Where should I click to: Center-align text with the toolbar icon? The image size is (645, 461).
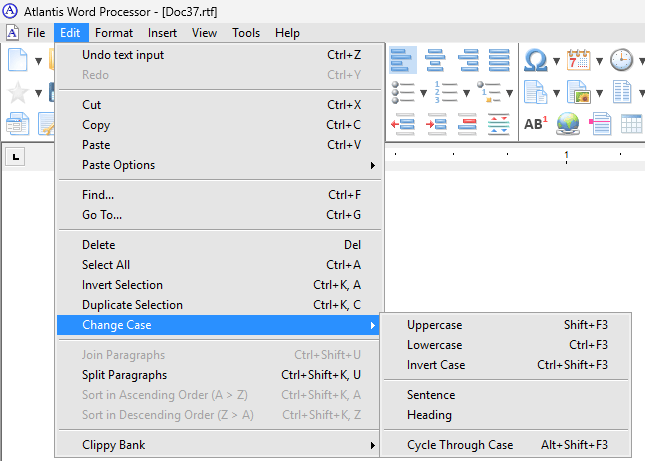click(435, 60)
